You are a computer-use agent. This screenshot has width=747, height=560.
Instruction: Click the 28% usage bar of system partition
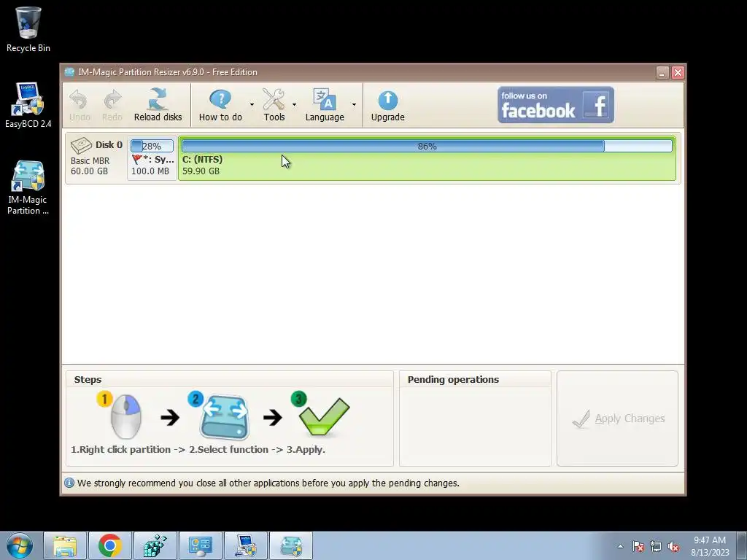tap(152, 146)
